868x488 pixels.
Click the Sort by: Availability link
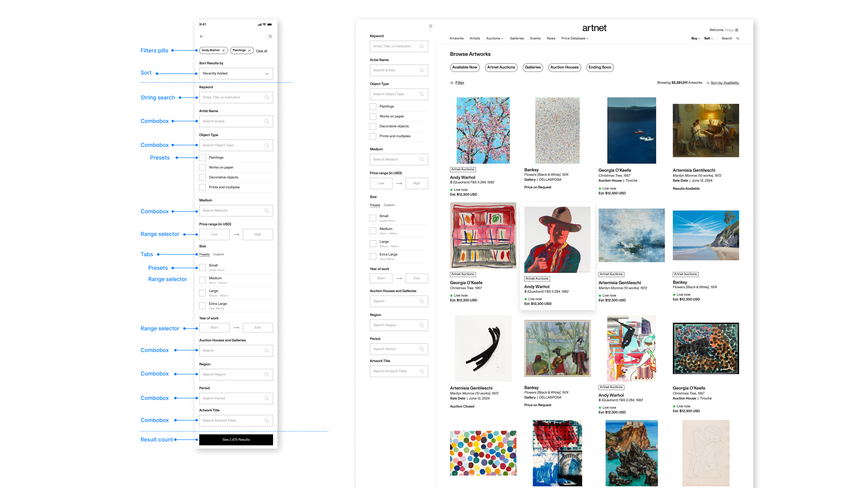pyautogui.click(x=725, y=83)
